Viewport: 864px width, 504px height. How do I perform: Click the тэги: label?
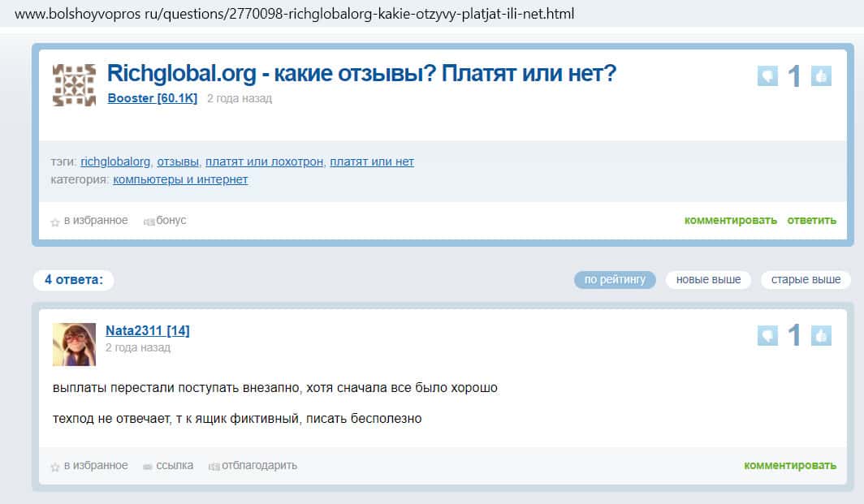[63, 162]
